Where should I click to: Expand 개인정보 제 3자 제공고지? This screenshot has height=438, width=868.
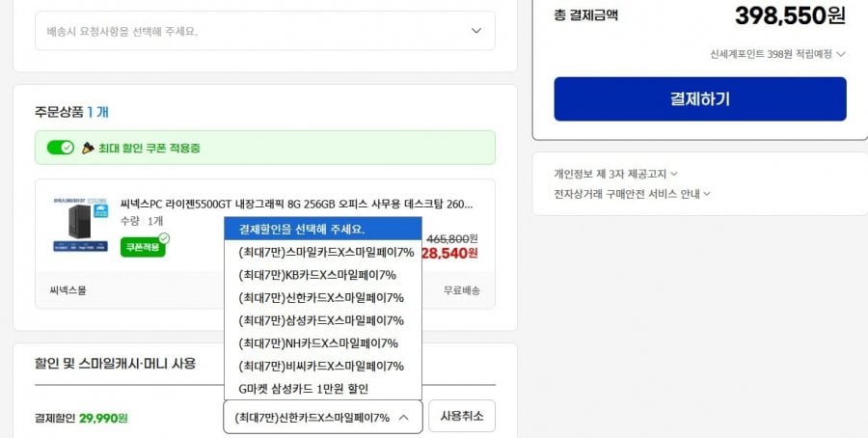click(x=615, y=174)
